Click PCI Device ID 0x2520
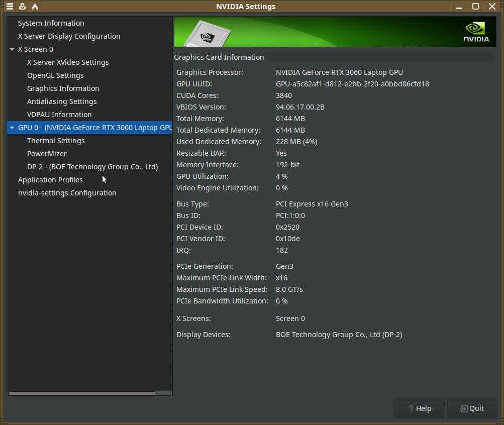The image size is (504, 425). tap(287, 228)
